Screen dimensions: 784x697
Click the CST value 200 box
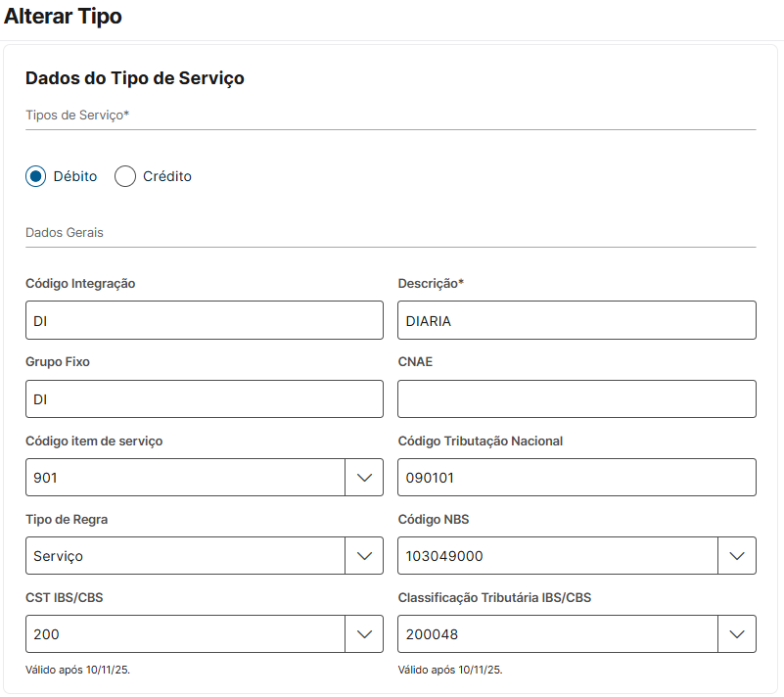[x=184, y=633]
